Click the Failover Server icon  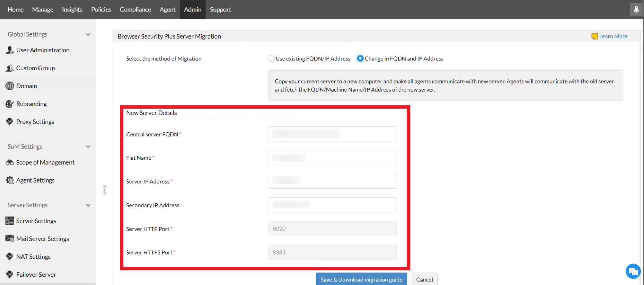(10, 275)
